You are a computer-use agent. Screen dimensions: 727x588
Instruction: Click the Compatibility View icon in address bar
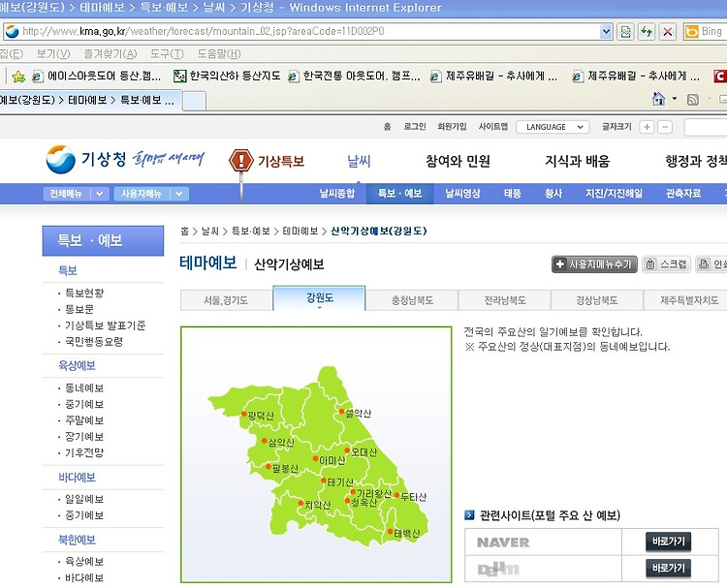pos(625,32)
